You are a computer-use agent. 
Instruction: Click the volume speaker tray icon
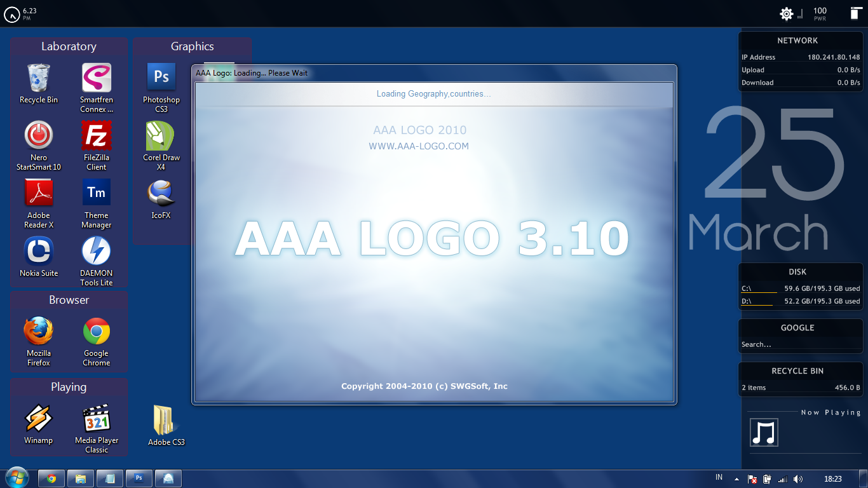tap(798, 479)
